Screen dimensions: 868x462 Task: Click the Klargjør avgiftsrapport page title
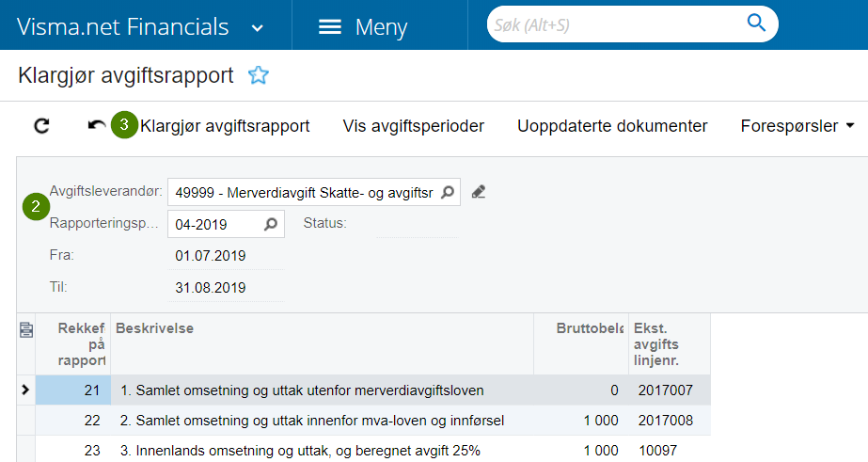pyautogui.click(x=126, y=75)
